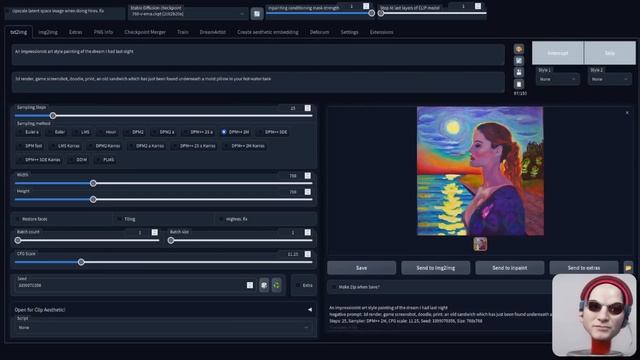Go to the Checkpoint Merger tab
The height and width of the screenshot is (360, 640).
point(145,32)
